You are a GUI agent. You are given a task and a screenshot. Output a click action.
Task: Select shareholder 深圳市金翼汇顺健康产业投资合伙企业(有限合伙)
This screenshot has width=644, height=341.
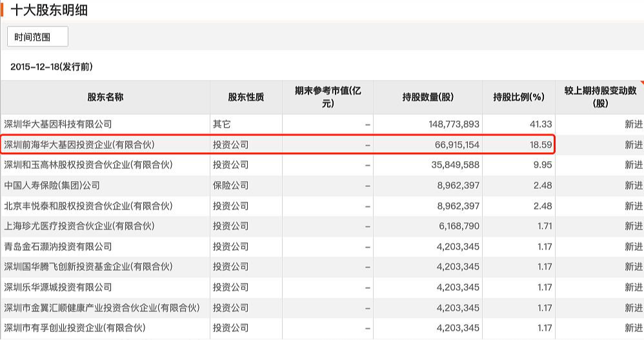click(102, 307)
